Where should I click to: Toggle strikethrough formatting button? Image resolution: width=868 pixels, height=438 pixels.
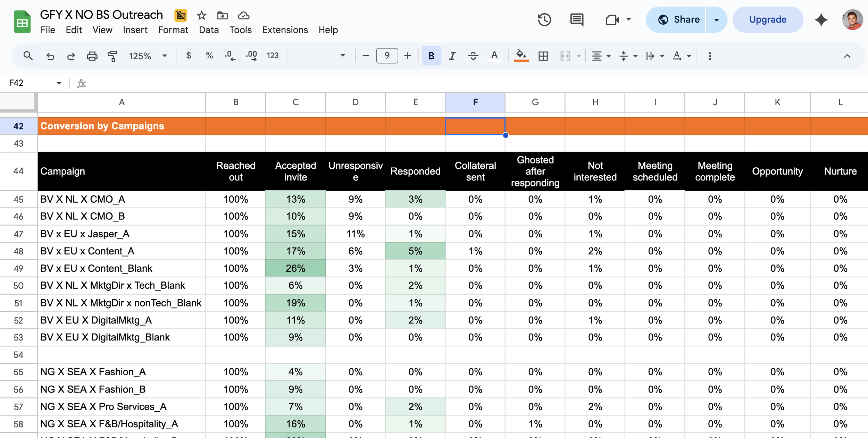coord(473,56)
